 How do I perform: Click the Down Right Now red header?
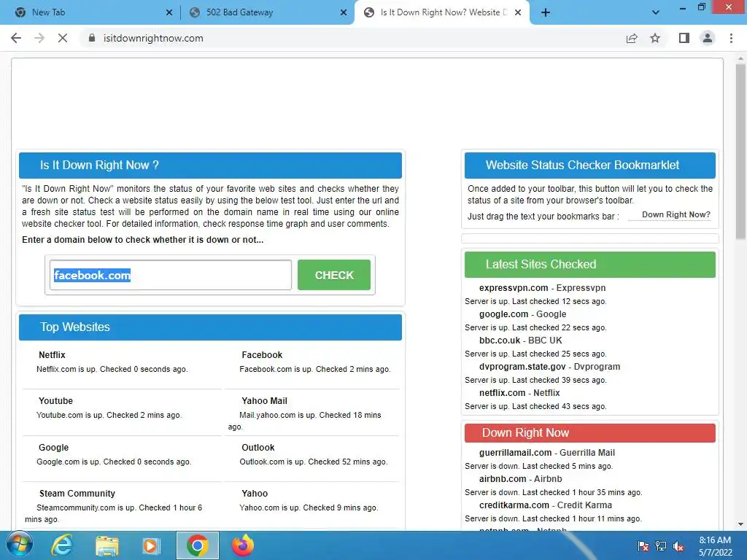[589, 433]
